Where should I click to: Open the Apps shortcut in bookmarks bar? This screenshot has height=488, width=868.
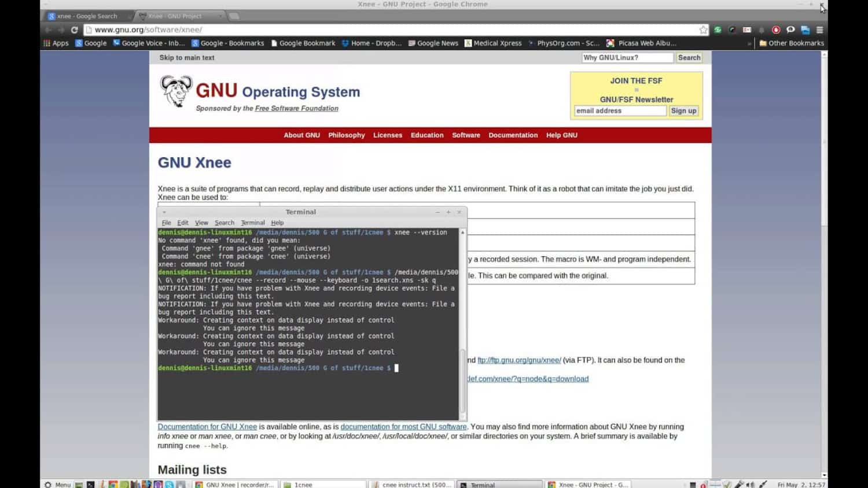[56, 43]
